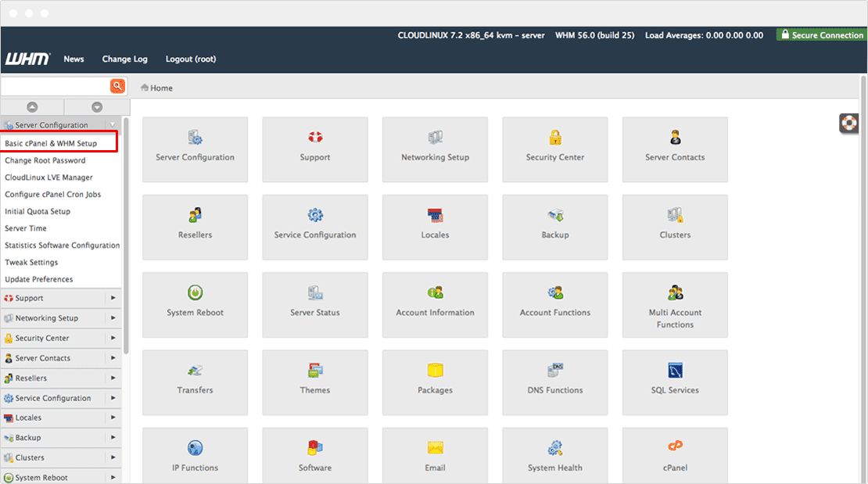The width and height of the screenshot is (868, 484).
Task: Open the Server Contacts tile
Action: coord(675,149)
